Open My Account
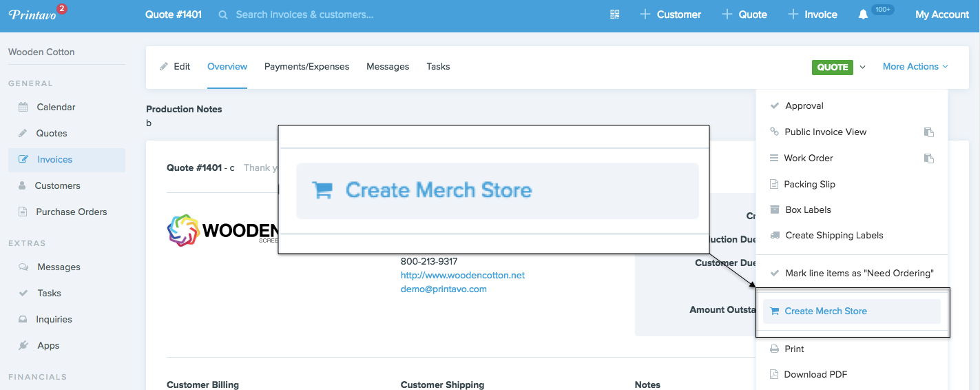980x390 pixels. (942, 14)
